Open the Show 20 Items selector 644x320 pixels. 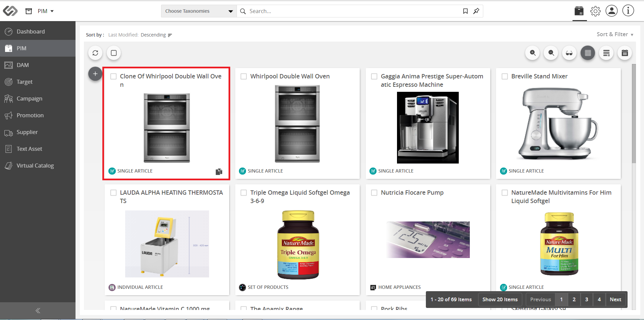(500, 300)
